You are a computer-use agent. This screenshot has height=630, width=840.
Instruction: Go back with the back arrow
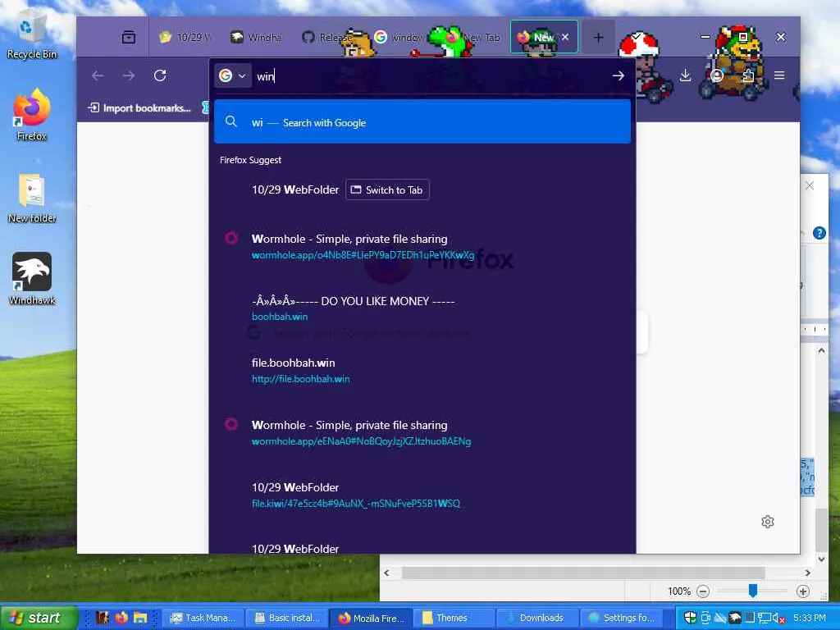98,75
